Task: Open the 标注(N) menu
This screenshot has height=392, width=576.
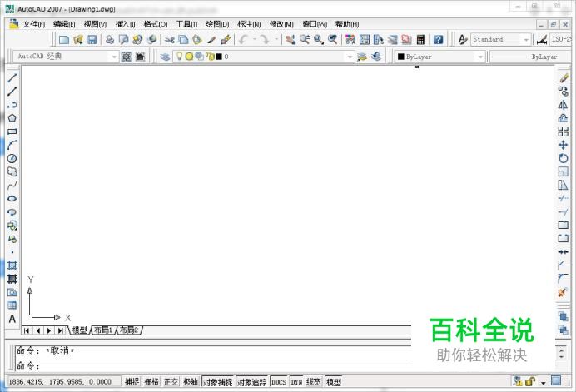Action: click(249, 24)
